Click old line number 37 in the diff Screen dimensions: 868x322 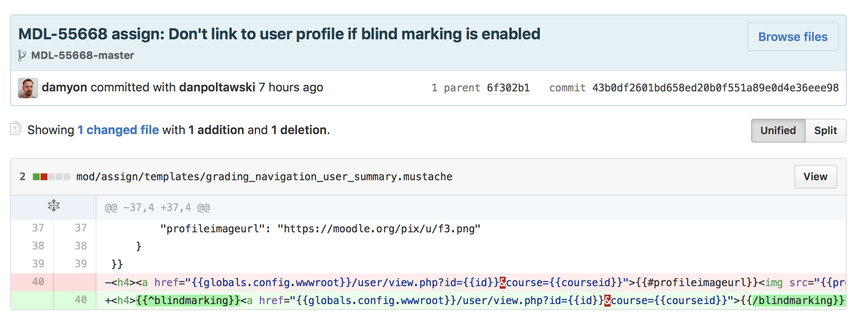(38, 228)
